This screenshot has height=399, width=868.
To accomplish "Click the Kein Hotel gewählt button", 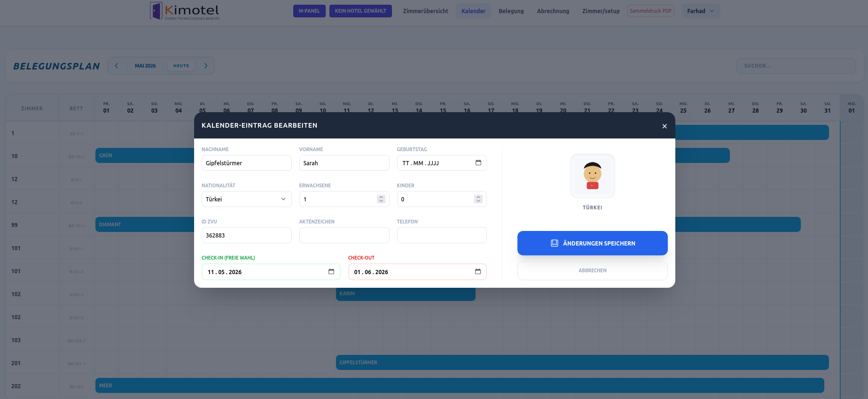I will 360,11.
